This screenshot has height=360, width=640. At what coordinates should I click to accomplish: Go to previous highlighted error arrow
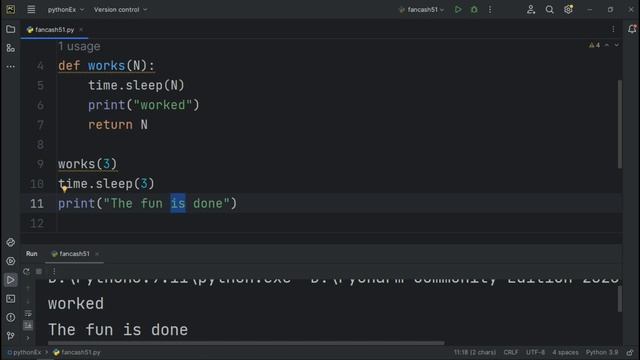607,45
